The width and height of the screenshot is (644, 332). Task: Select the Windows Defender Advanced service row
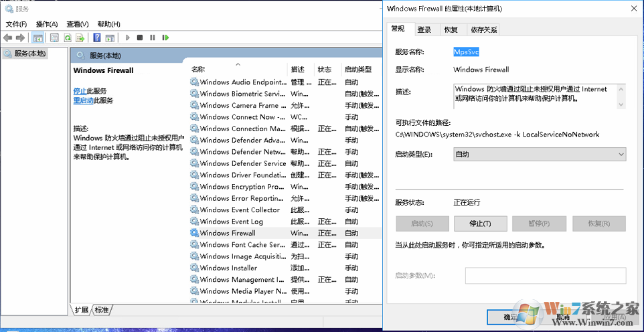tap(285, 140)
